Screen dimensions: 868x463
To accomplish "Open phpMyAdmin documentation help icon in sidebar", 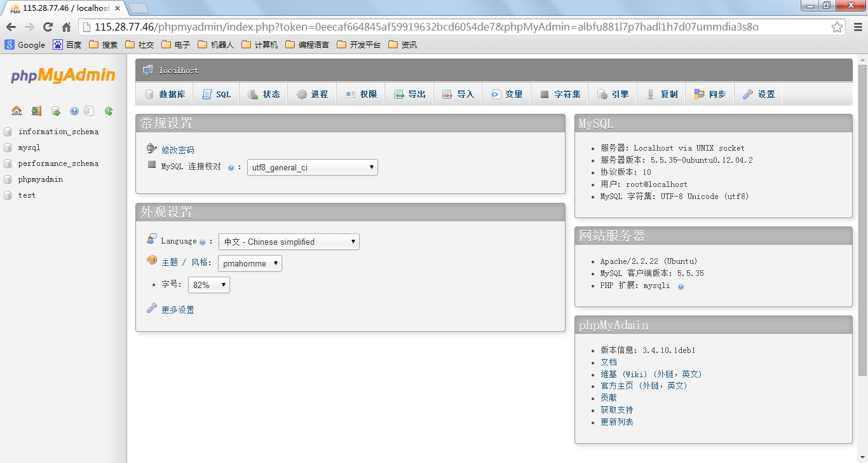I will (x=74, y=111).
